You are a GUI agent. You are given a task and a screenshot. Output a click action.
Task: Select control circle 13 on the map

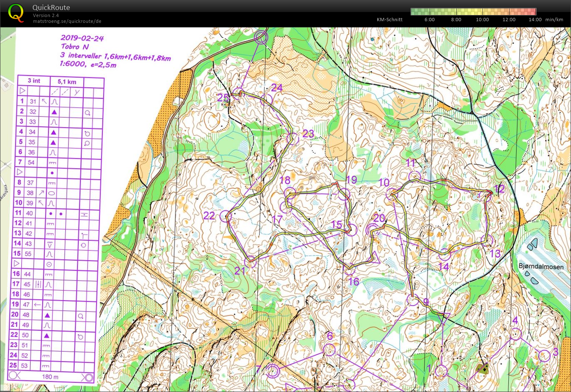[487, 240]
